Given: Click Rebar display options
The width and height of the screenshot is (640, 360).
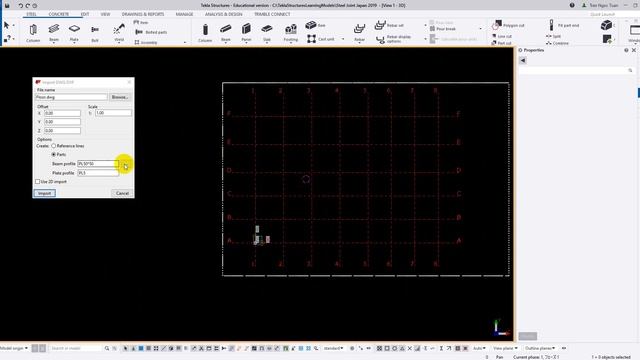Looking at the screenshot, I should tap(393, 39).
